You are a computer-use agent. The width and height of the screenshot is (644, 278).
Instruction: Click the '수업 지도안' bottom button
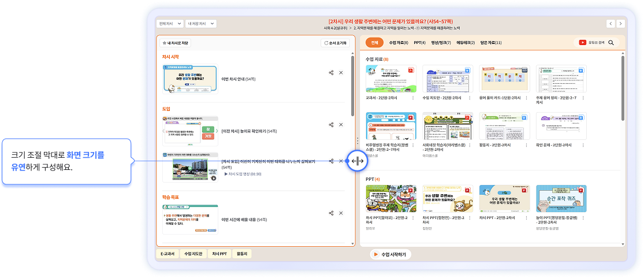193,254
